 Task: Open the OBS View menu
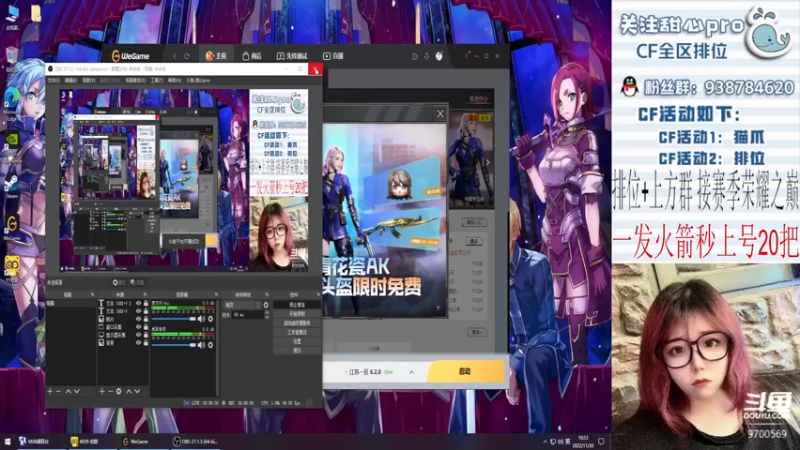point(88,81)
